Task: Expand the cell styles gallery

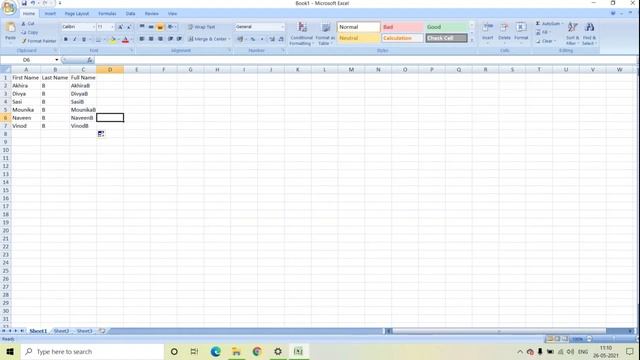Action: click(472, 40)
